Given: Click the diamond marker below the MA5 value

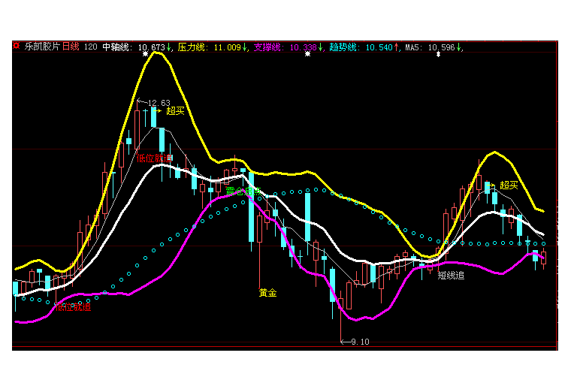Looking at the screenshot, I should click(439, 55).
